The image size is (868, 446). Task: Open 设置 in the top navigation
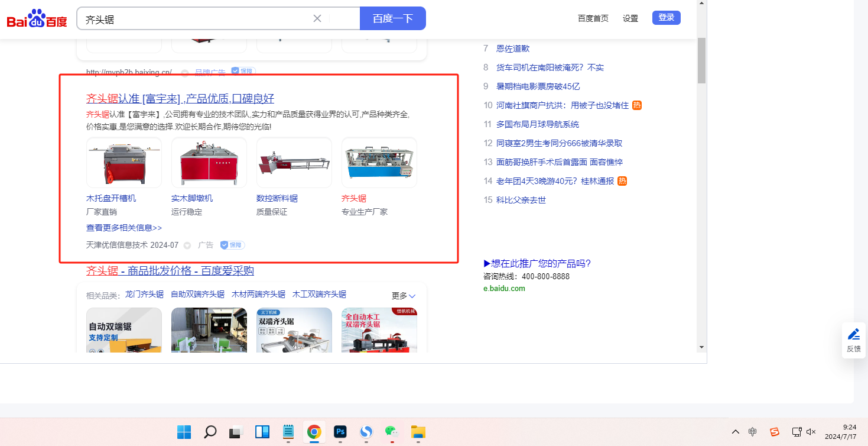pos(630,18)
